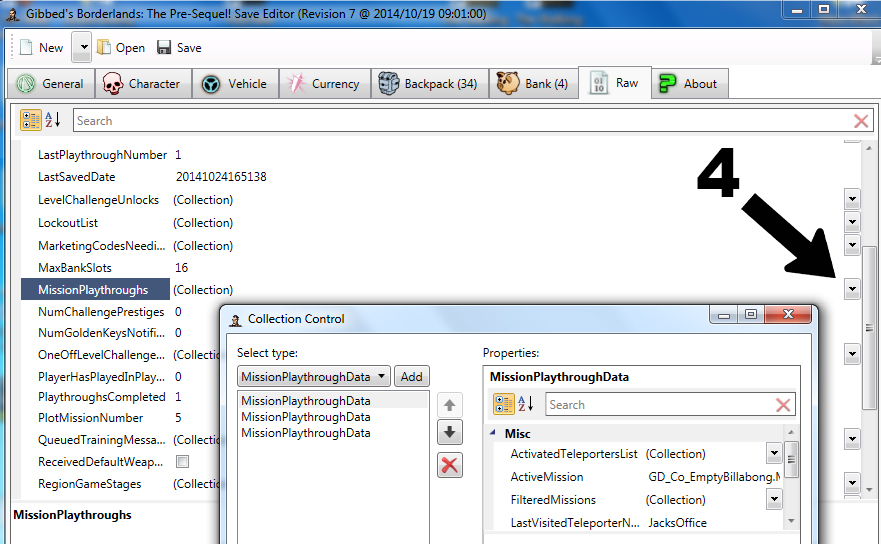The height and width of the screenshot is (544, 881).
Task: Close the Collection Control window
Action: click(x=788, y=314)
